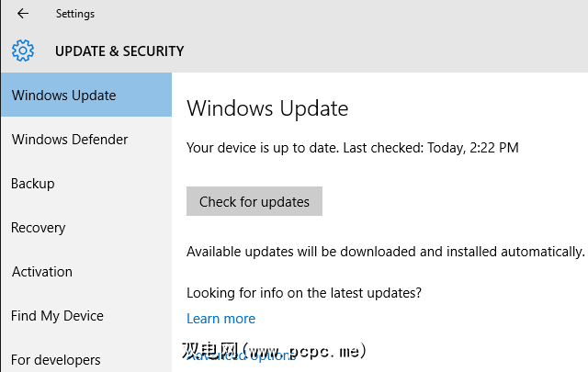Click the UPDATE & SECURITY header label
Image resolution: width=588 pixels, height=372 pixels.
[119, 51]
